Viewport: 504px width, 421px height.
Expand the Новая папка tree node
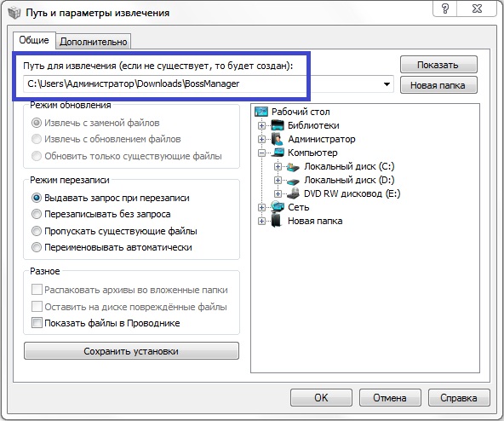[261, 221]
